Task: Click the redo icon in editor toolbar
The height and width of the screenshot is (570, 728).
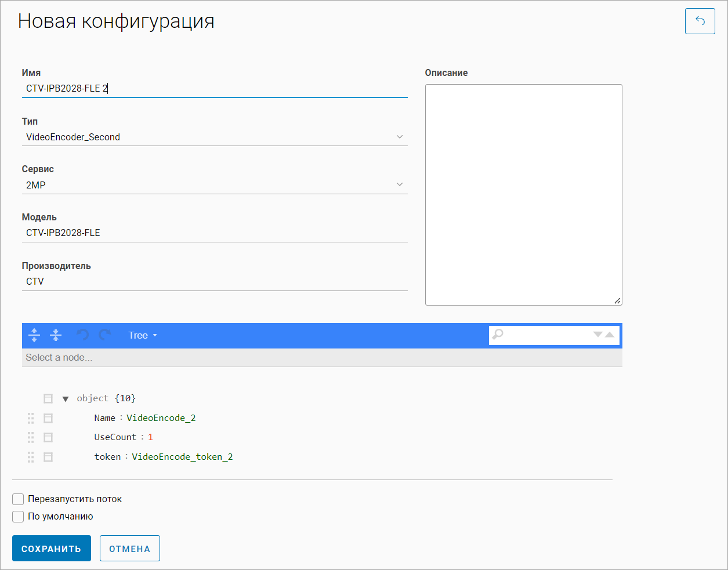Action: [105, 335]
